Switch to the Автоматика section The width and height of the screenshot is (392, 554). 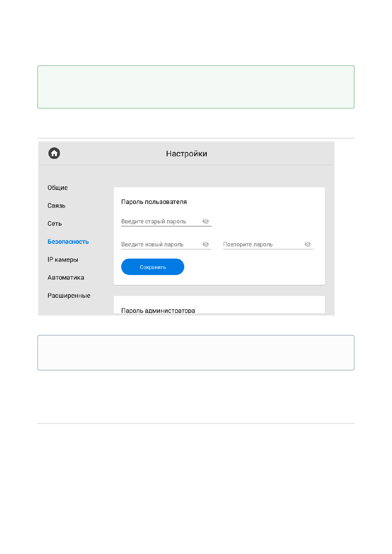(x=66, y=278)
